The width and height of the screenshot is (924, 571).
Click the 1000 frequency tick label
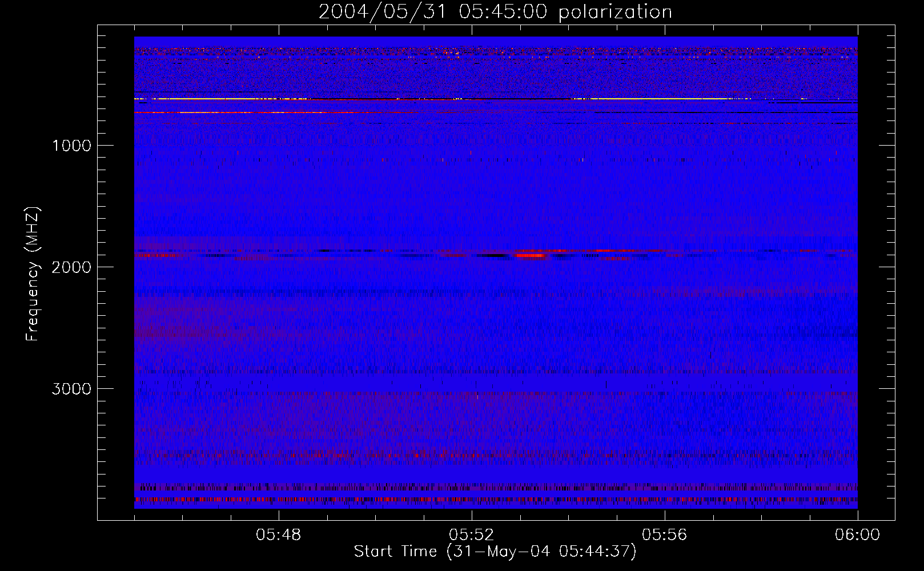click(71, 146)
